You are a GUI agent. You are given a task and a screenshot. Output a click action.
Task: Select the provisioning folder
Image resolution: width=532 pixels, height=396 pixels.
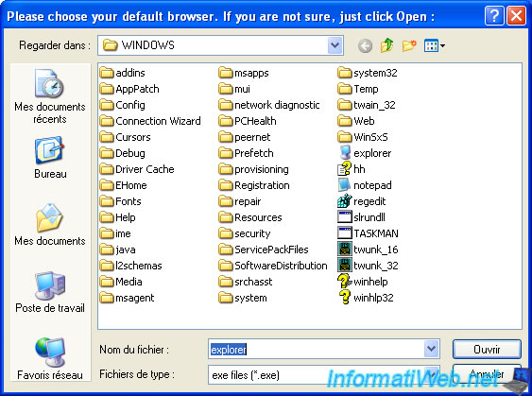point(254,169)
